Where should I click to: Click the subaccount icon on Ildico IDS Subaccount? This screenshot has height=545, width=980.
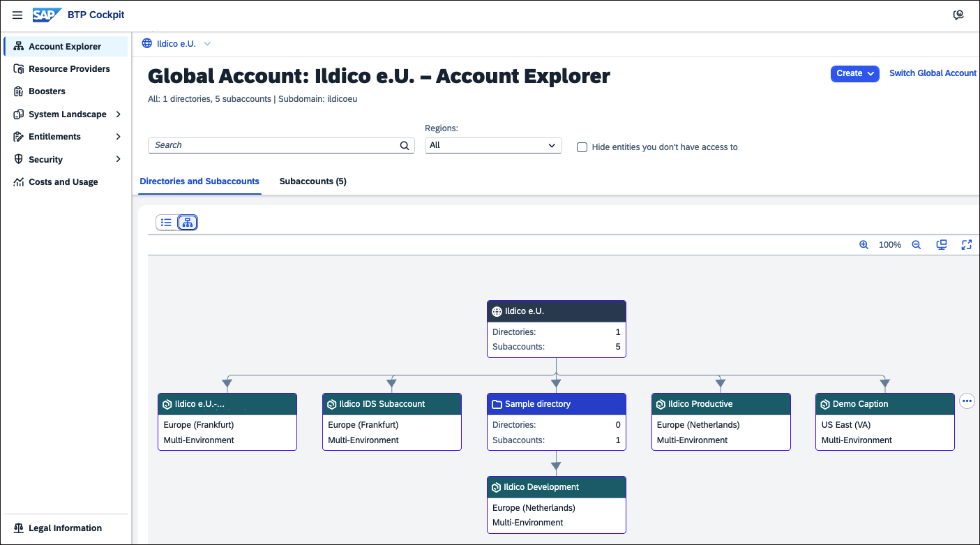332,404
